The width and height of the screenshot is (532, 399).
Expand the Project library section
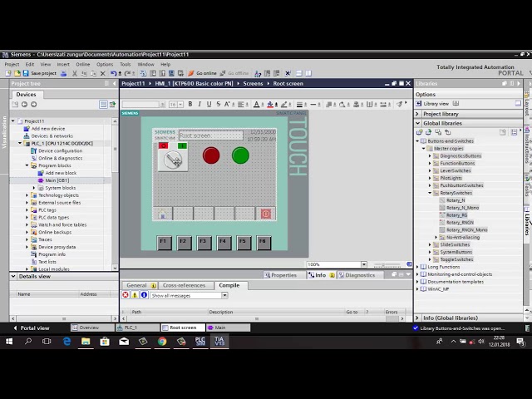point(418,114)
